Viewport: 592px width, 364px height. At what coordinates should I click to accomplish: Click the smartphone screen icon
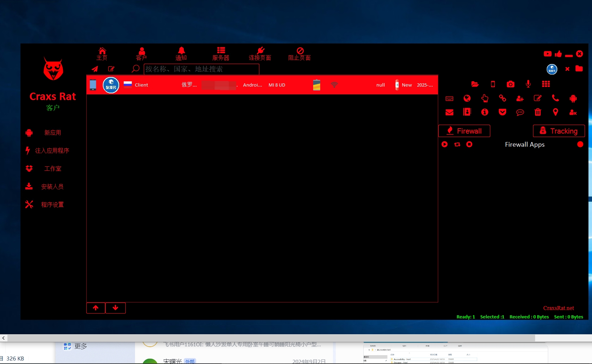(x=493, y=84)
